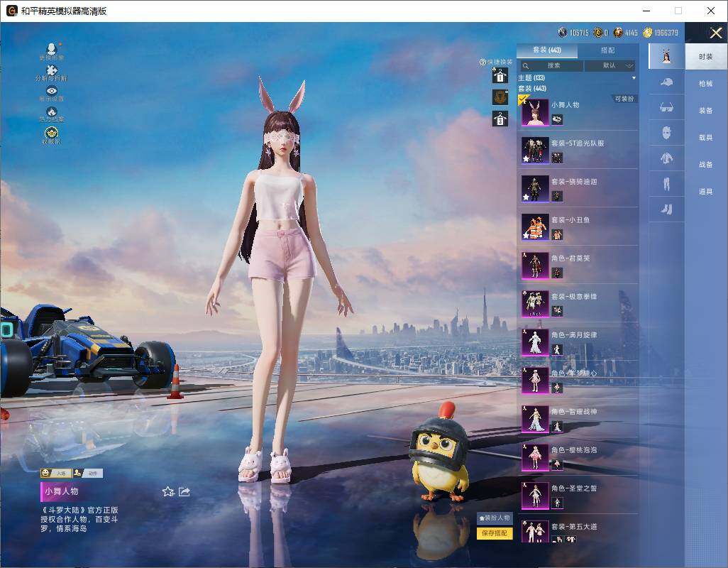This screenshot has width=728, height=568.
Task: Select the shoes category icon
Action: [666, 209]
